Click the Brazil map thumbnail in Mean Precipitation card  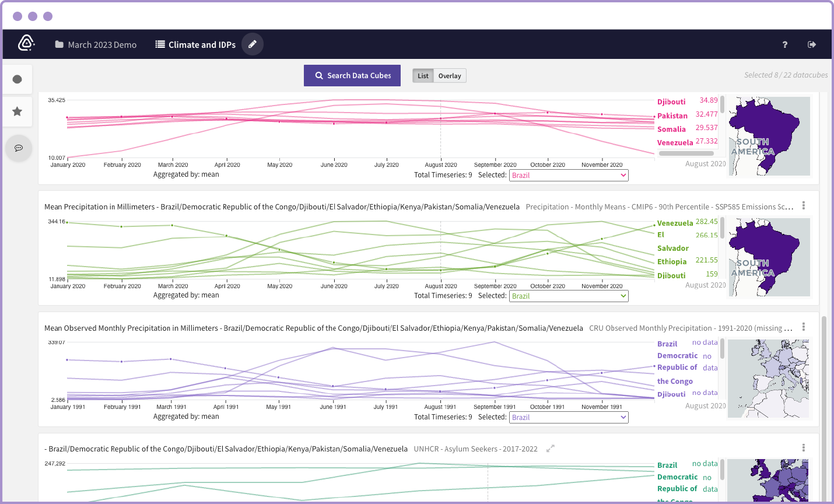[769, 257]
